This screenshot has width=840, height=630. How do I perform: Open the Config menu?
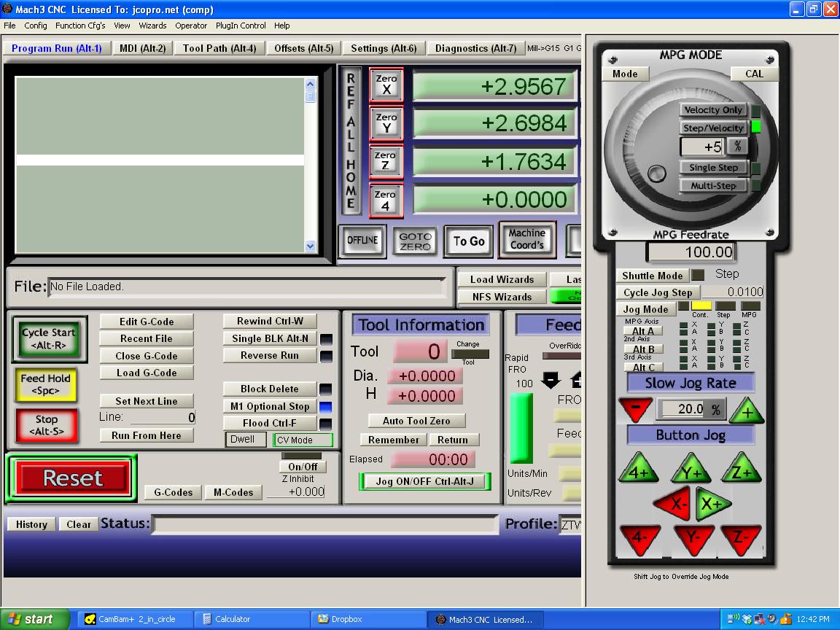[x=35, y=26]
